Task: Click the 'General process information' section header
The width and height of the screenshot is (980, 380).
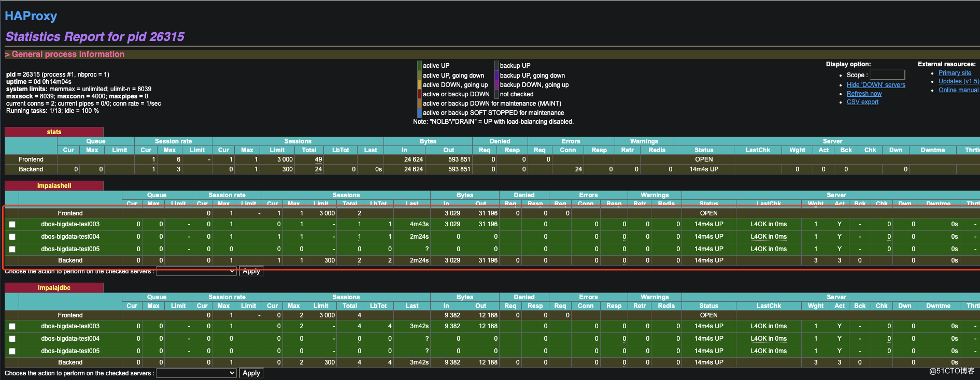Action: click(68, 54)
